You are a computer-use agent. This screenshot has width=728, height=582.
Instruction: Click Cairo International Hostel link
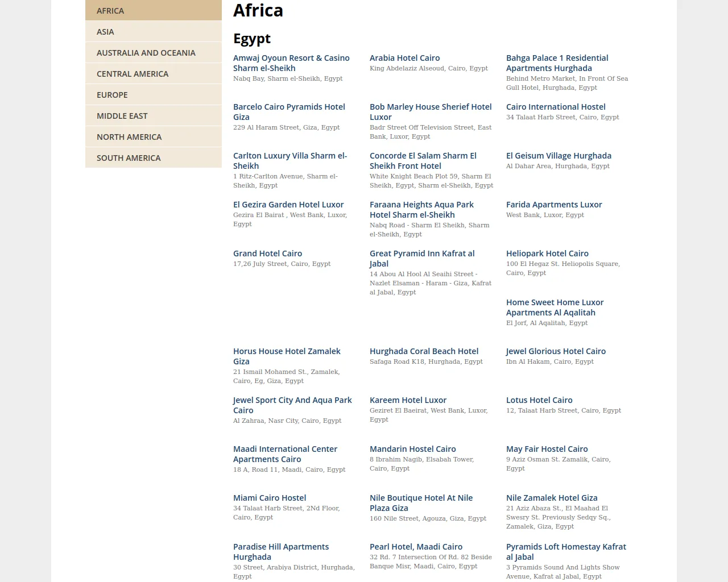556,107
